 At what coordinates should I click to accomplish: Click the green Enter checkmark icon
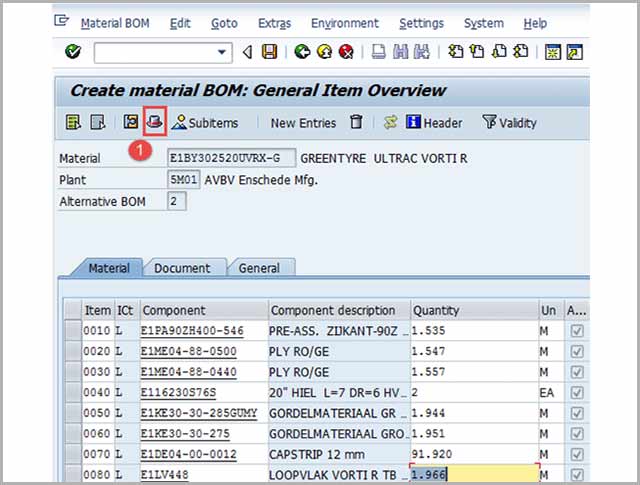[73, 52]
